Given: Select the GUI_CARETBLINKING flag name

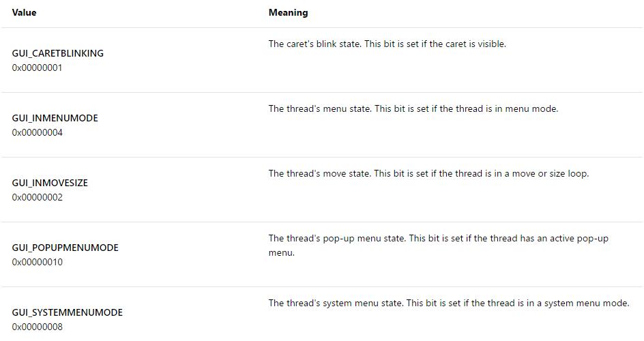Looking at the screenshot, I should pos(58,53).
